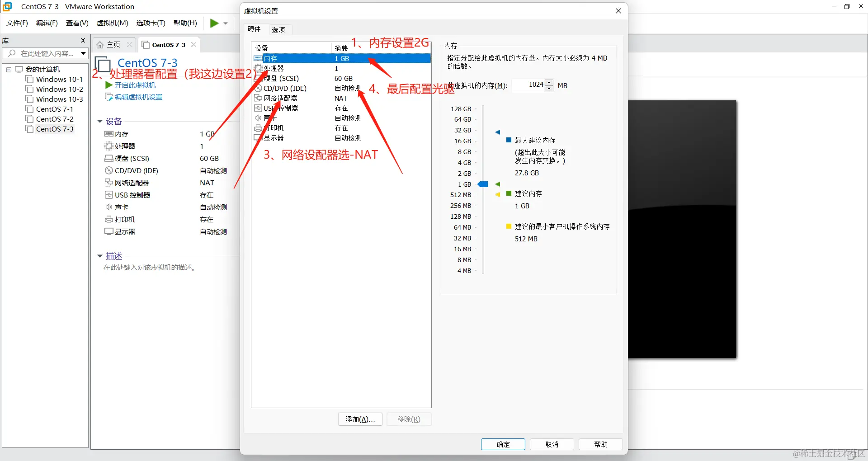Close the library panel with its X

click(x=83, y=40)
